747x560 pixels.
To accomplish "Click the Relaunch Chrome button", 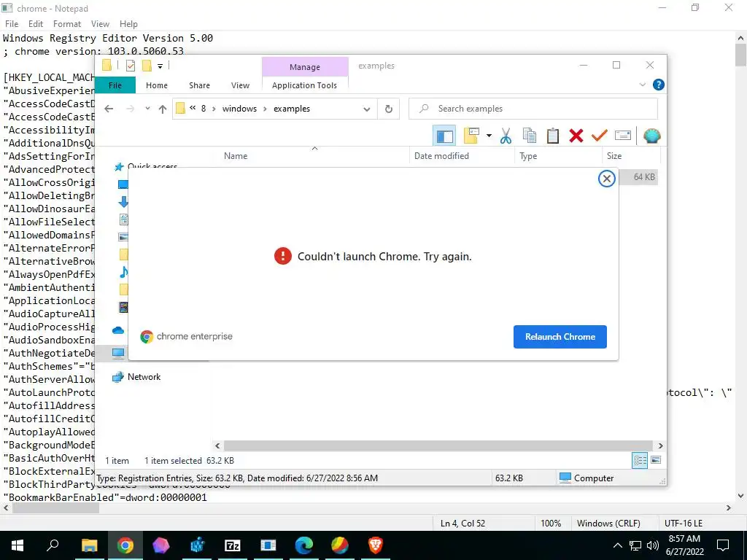I will pos(560,337).
